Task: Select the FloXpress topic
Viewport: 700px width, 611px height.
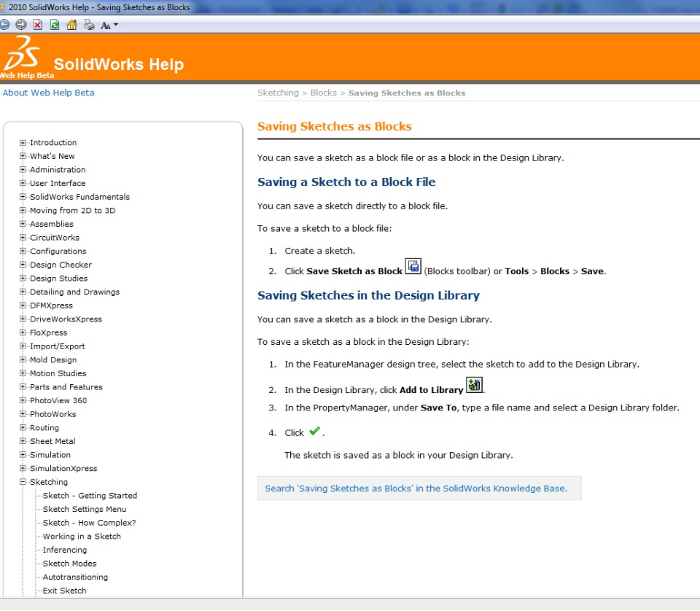Action: [x=49, y=333]
